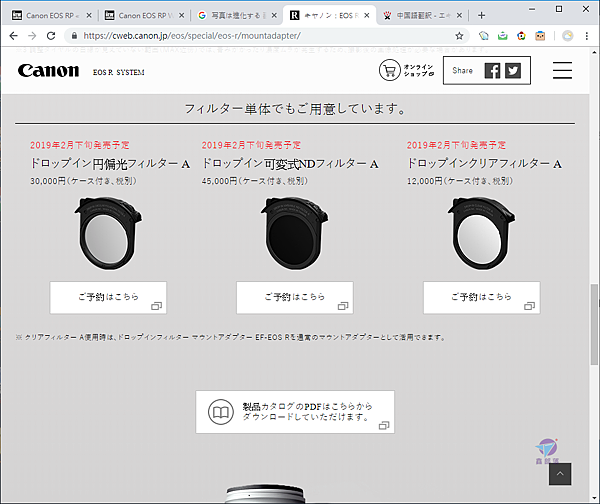Close the active EOS R tab

(367, 15)
